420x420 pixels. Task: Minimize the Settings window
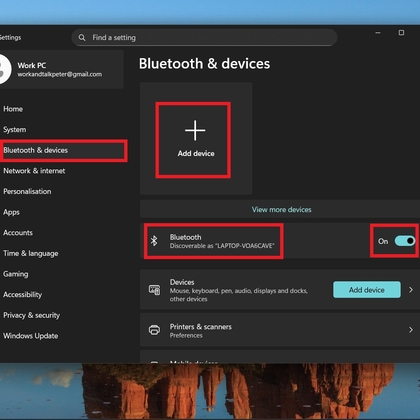point(378,33)
